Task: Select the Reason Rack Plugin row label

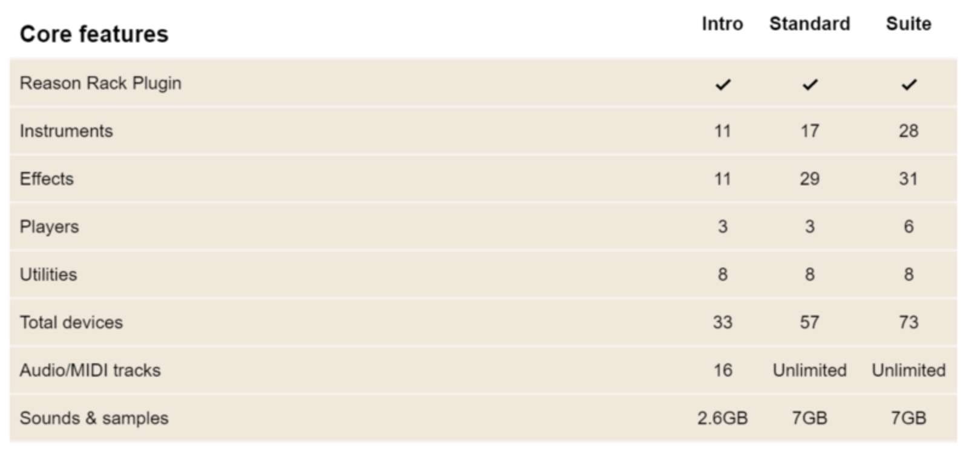Action: (x=100, y=83)
